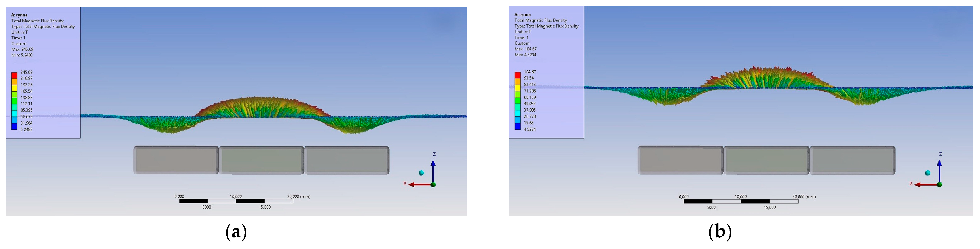Click the 'Max: 245.69' line
The width and height of the screenshot is (980, 249).
pos(22,49)
